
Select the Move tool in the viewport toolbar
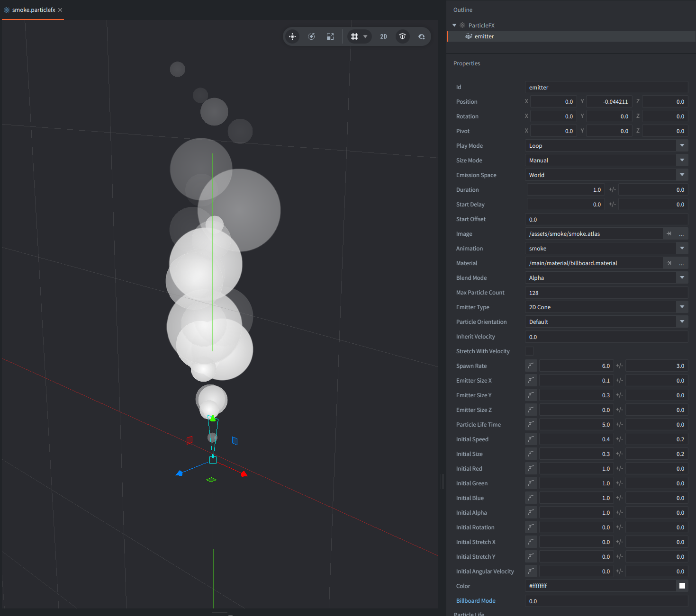point(292,36)
